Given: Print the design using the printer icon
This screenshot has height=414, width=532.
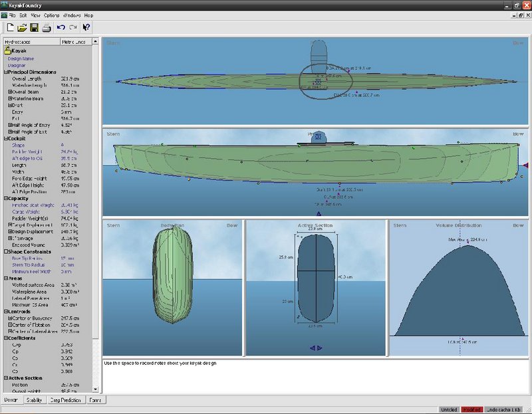Looking at the screenshot, I should pos(47,28).
